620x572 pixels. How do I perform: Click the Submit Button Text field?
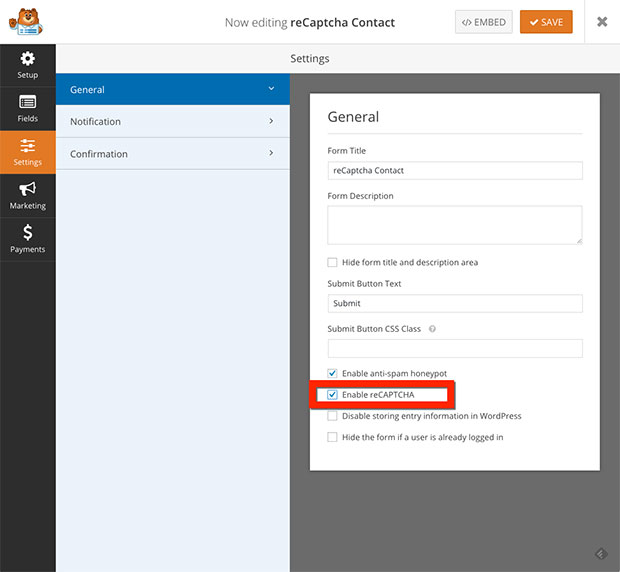(x=455, y=304)
